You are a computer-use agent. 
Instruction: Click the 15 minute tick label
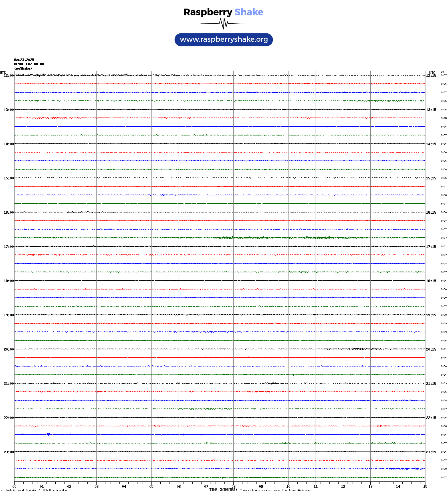425,487
